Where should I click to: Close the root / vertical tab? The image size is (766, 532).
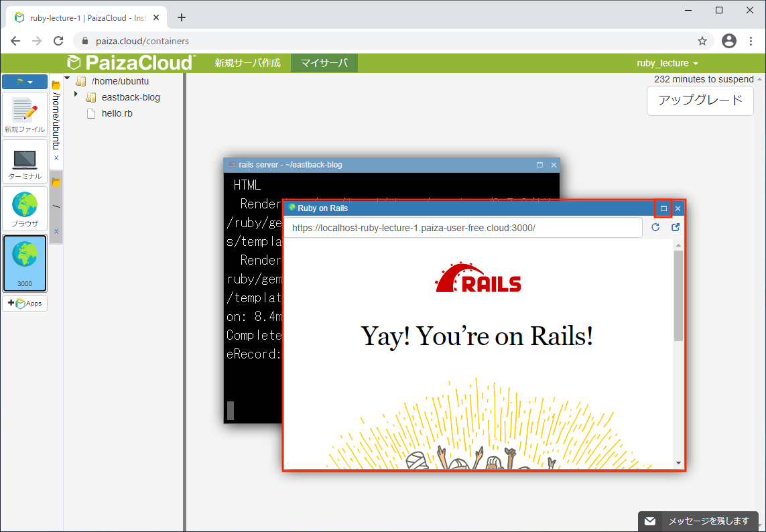(56, 232)
